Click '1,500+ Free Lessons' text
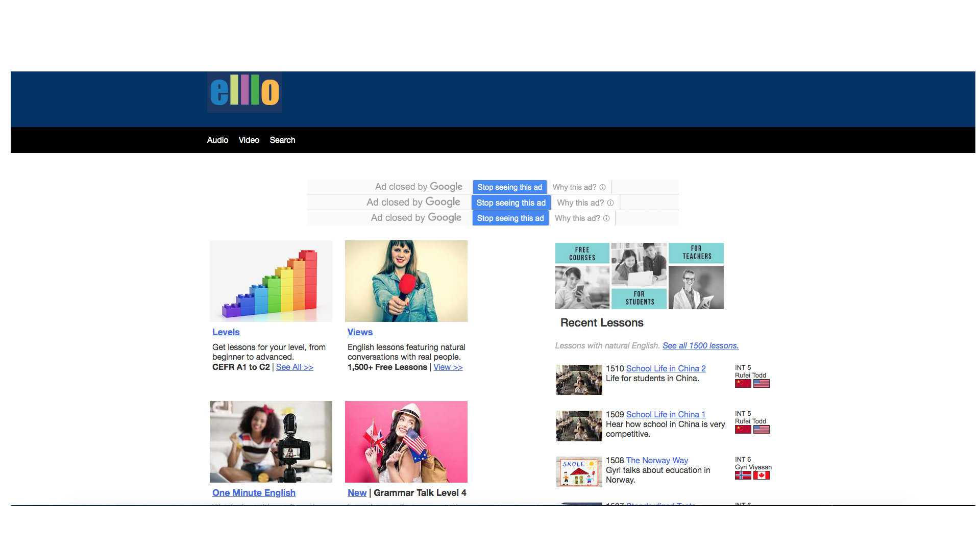Viewport: 980px width, 551px height. click(387, 367)
